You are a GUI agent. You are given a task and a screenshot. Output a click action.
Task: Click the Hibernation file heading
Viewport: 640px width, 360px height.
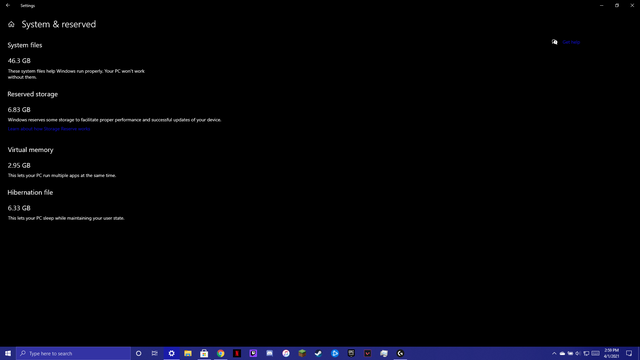click(x=30, y=193)
